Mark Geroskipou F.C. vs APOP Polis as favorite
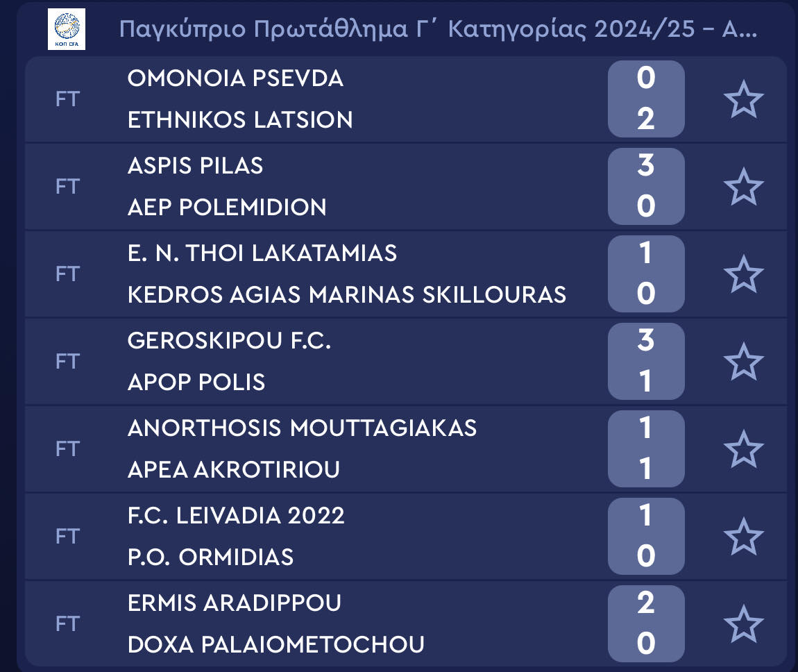 tap(744, 362)
